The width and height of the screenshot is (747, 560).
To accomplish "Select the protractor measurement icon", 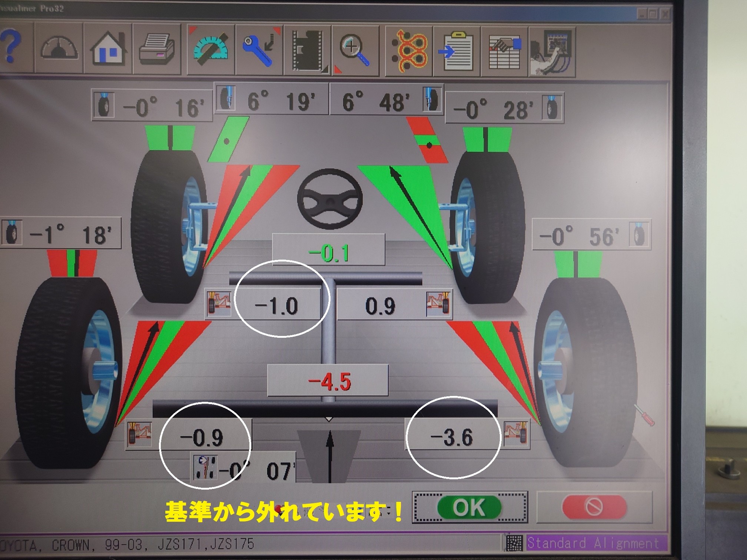I will (x=211, y=50).
